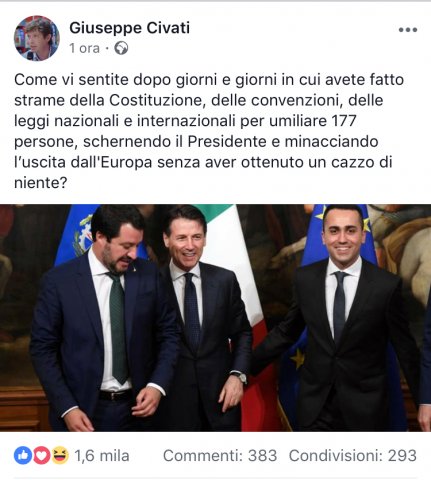The width and height of the screenshot is (431, 480).
Task: Open the attached photo of three men
Action: point(215,318)
